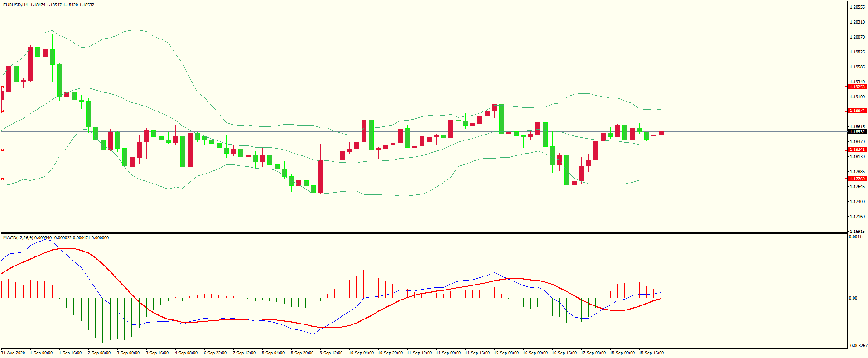Click the 14 Sep 16:00 time label
868x358 pixels.
point(477,353)
